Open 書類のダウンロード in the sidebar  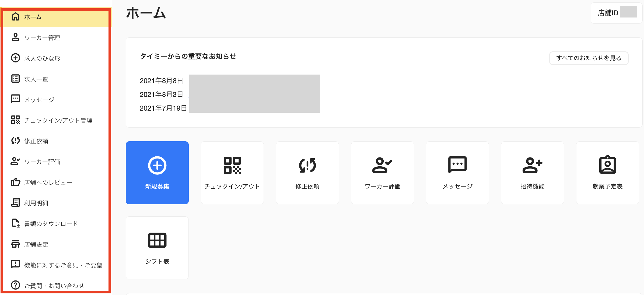56,223
